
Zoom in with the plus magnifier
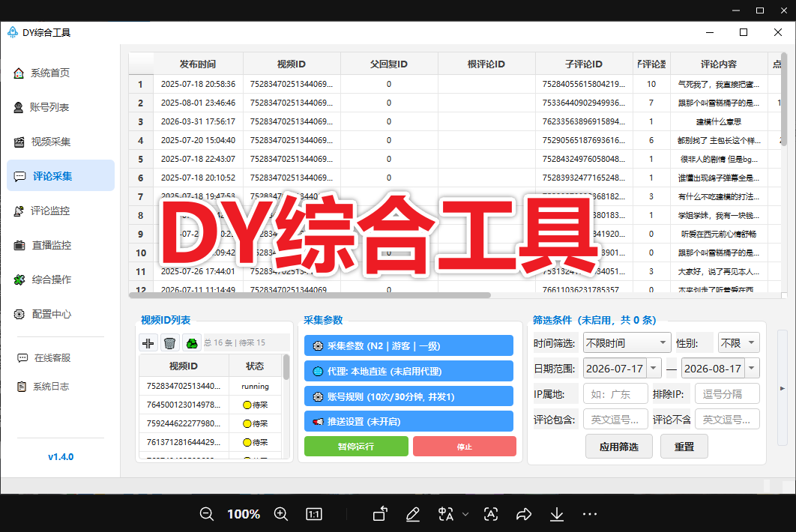tap(281, 514)
